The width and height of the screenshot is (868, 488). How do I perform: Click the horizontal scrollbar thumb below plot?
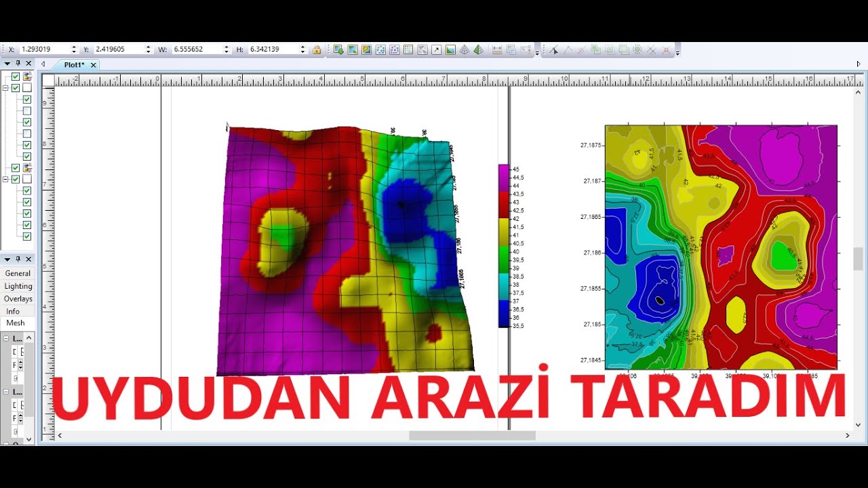pos(472,436)
